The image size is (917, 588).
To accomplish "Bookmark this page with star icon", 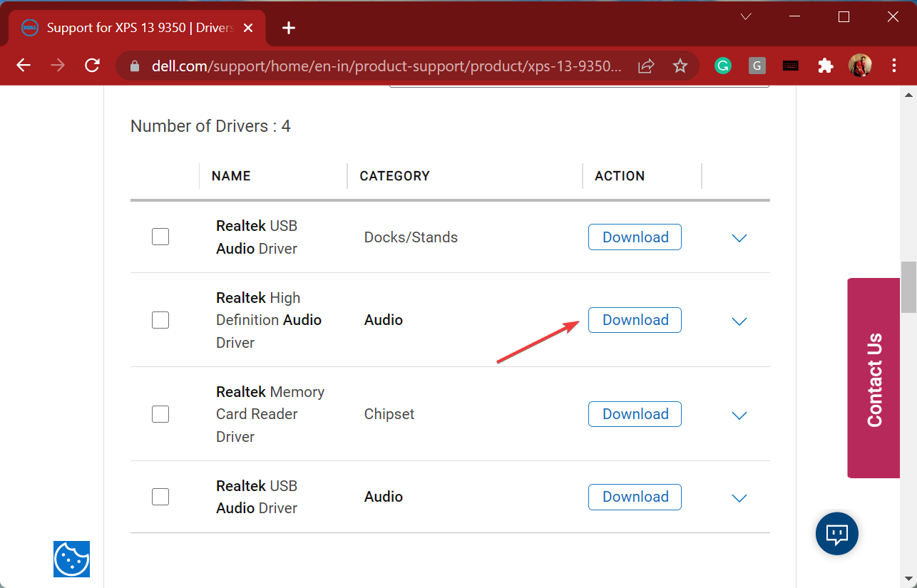I will coord(680,66).
